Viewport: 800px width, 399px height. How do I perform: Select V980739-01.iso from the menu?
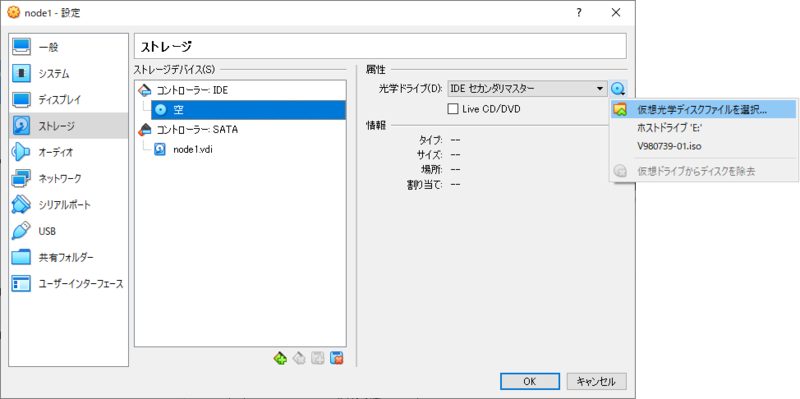coord(703,146)
